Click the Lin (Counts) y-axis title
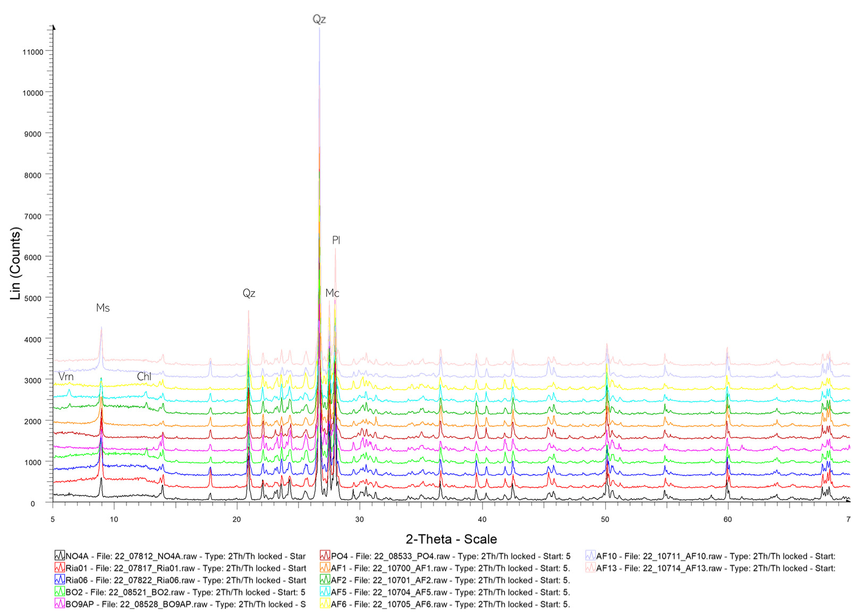The width and height of the screenshot is (865, 616). pyautogui.click(x=15, y=264)
